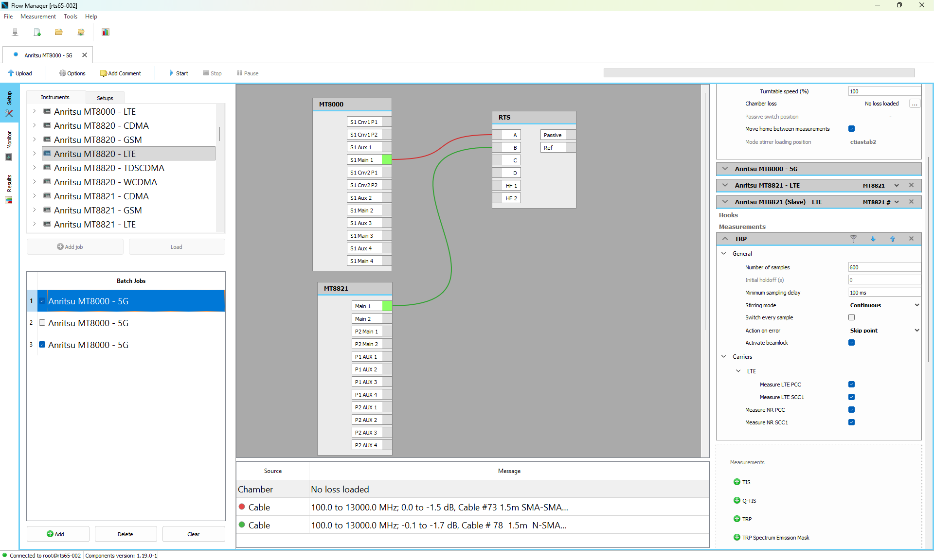Enable Switch every sample
934x560 pixels.
(x=851, y=317)
